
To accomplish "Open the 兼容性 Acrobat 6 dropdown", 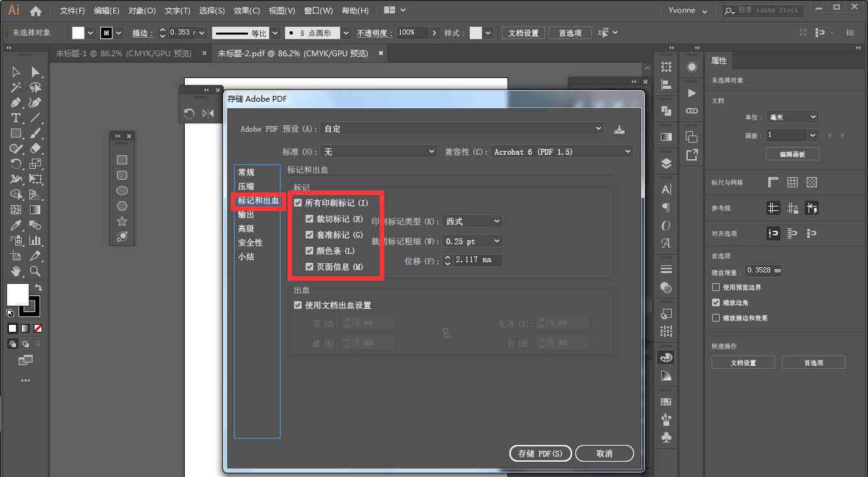I will [x=562, y=152].
